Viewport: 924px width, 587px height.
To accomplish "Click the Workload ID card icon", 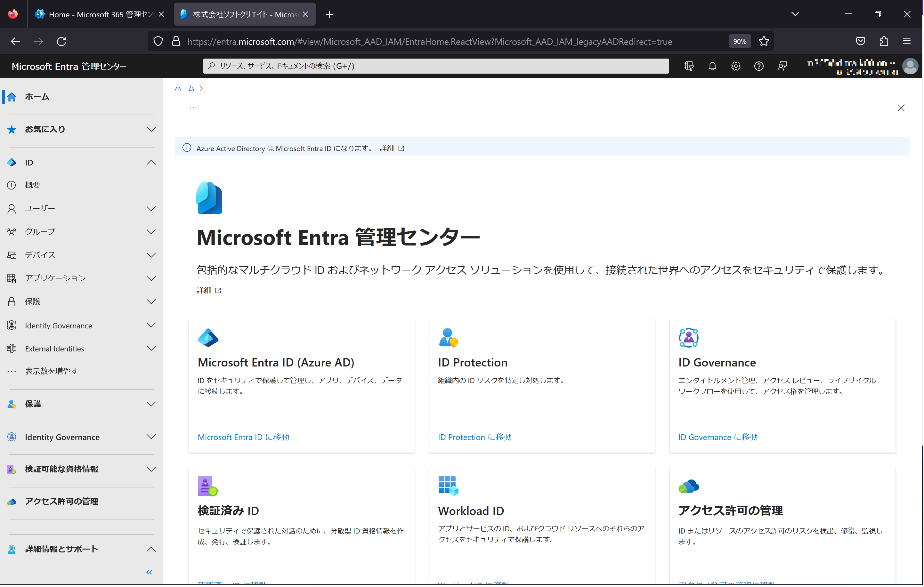I will [x=448, y=486].
